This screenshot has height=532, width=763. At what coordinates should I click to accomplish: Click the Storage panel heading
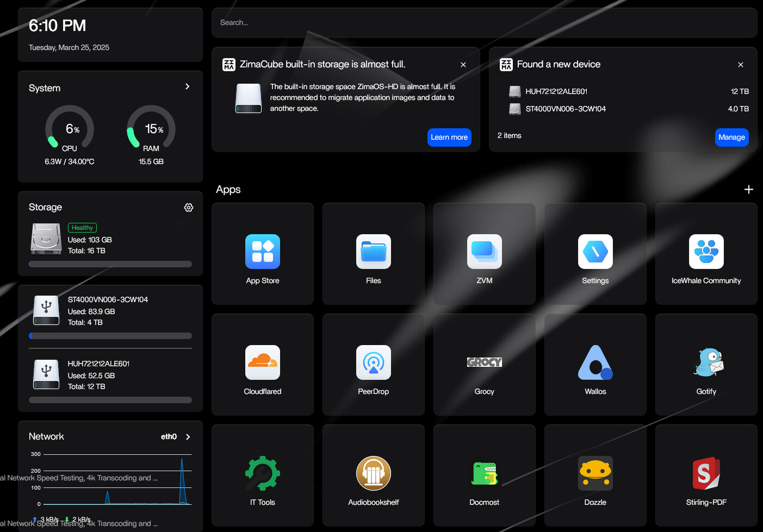pos(45,207)
